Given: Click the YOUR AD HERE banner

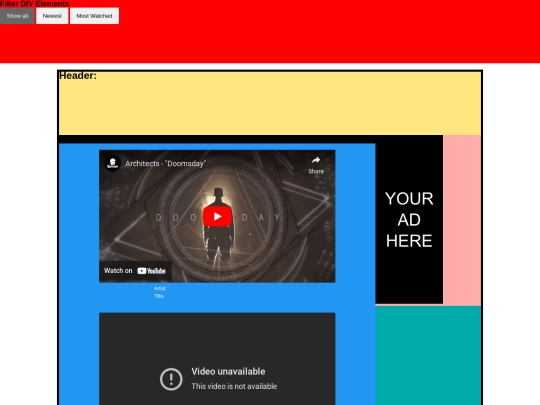Looking at the screenshot, I should 409,219.
